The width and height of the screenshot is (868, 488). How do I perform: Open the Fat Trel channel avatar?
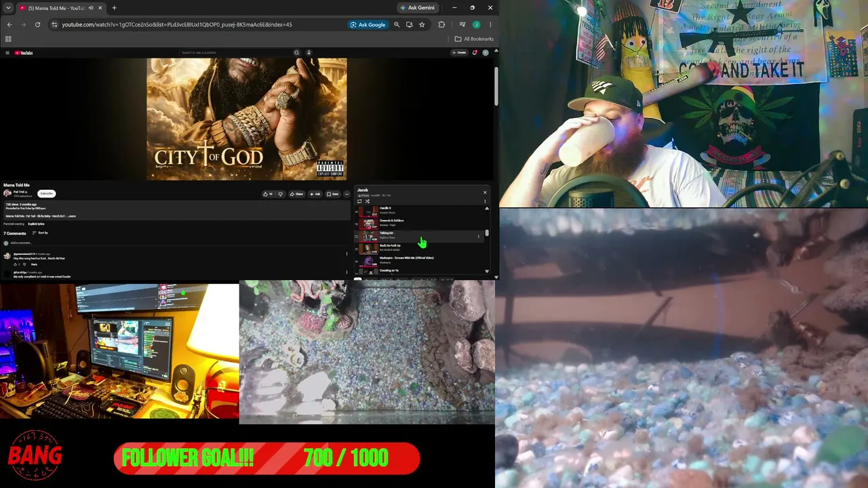tap(7, 193)
